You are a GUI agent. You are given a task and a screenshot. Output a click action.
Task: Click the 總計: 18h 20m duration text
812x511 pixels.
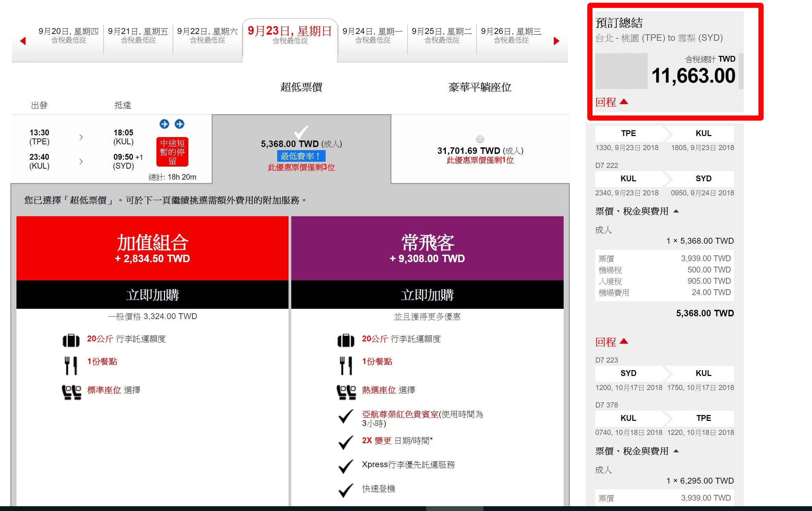click(x=172, y=177)
